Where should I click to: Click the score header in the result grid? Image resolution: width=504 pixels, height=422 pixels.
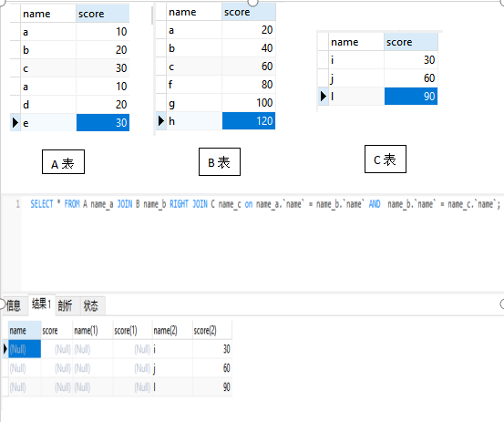click(x=57, y=331)
